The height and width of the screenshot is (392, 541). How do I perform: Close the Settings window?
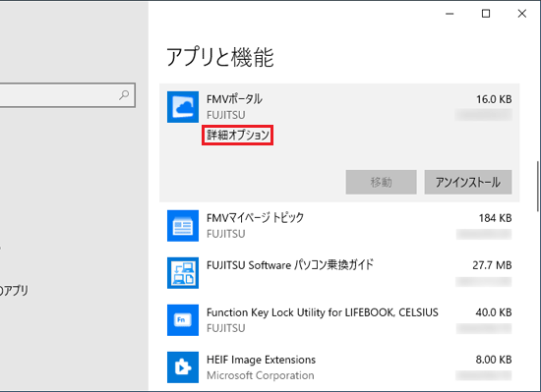(x=522, y=14)
